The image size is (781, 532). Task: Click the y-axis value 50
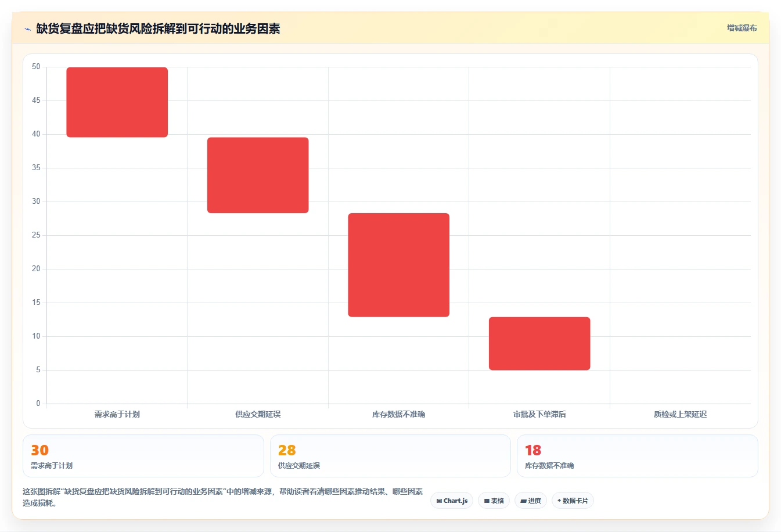coord(36,67)
